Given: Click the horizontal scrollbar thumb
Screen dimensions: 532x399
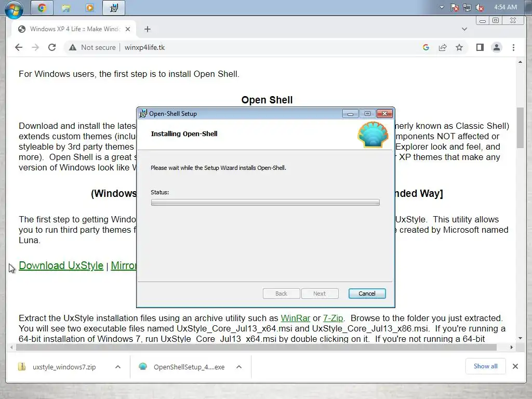Looking at the screenshot, I should (256, 348).
